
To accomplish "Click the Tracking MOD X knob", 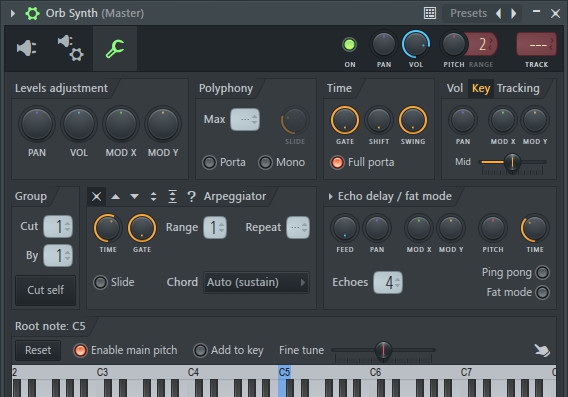I will click(503, 120).
